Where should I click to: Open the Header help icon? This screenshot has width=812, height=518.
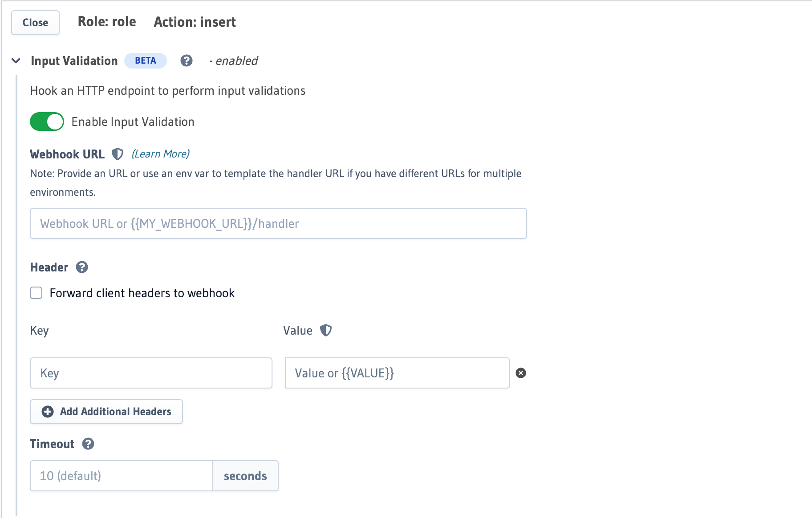(81, 267)
